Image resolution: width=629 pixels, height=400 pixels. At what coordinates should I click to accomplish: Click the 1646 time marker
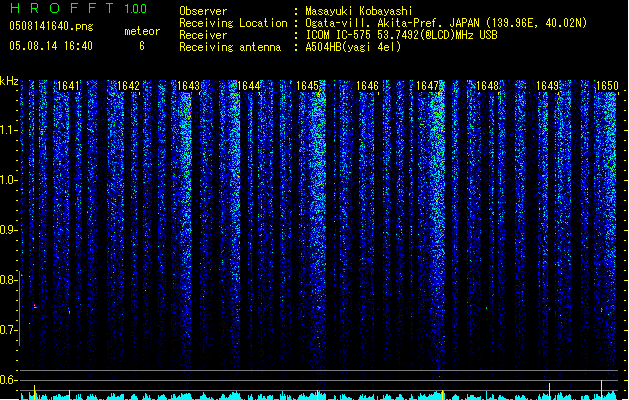[x=367, y=86]
